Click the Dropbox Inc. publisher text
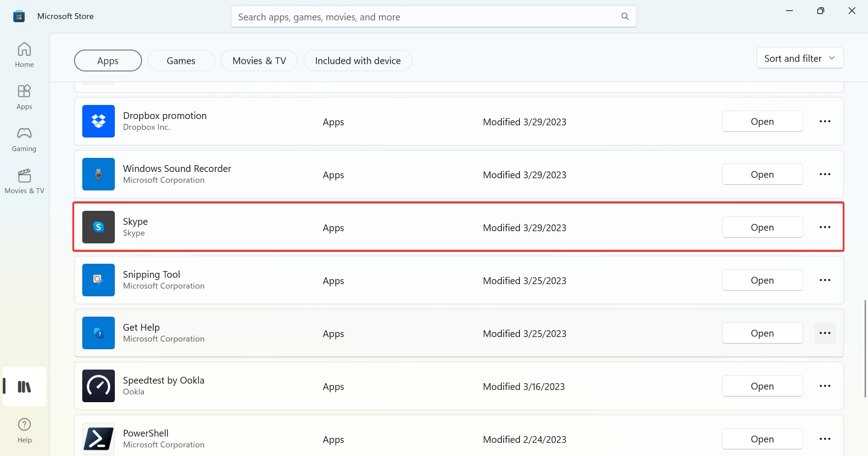 coord(146,127)
